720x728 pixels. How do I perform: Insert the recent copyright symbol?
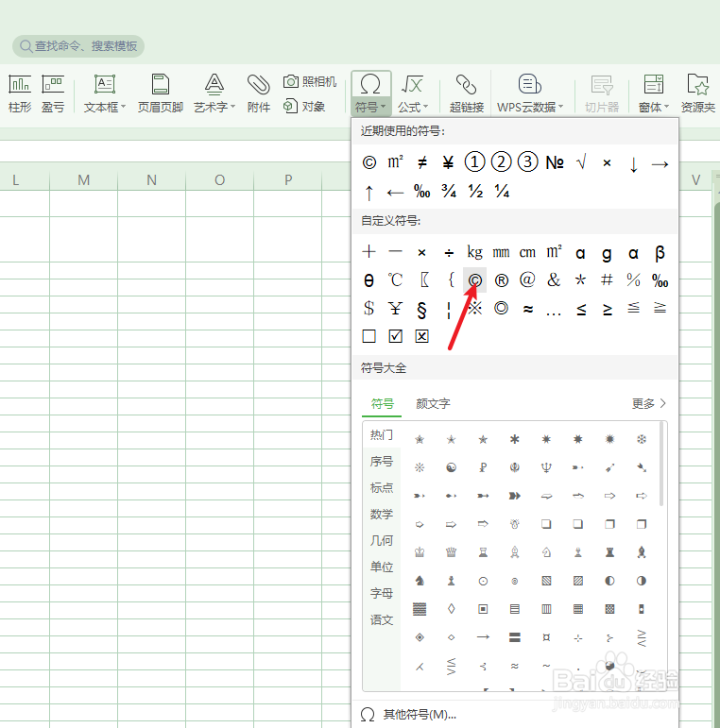(369, 162)
